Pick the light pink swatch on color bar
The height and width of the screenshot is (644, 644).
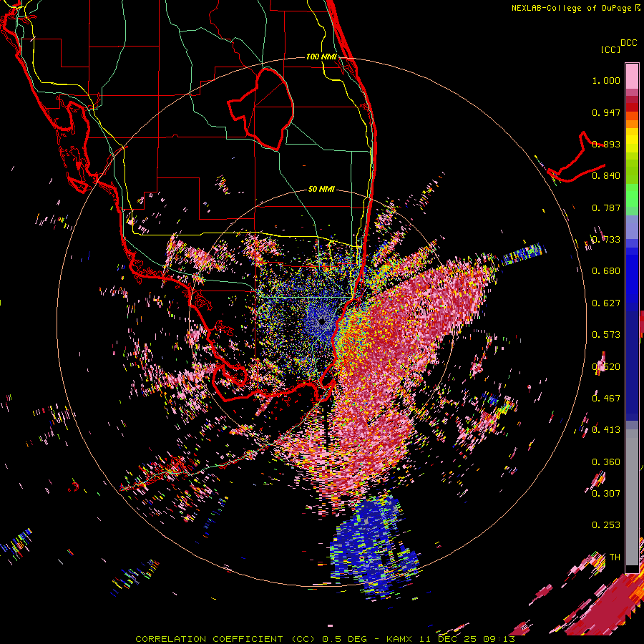point(632,76)
